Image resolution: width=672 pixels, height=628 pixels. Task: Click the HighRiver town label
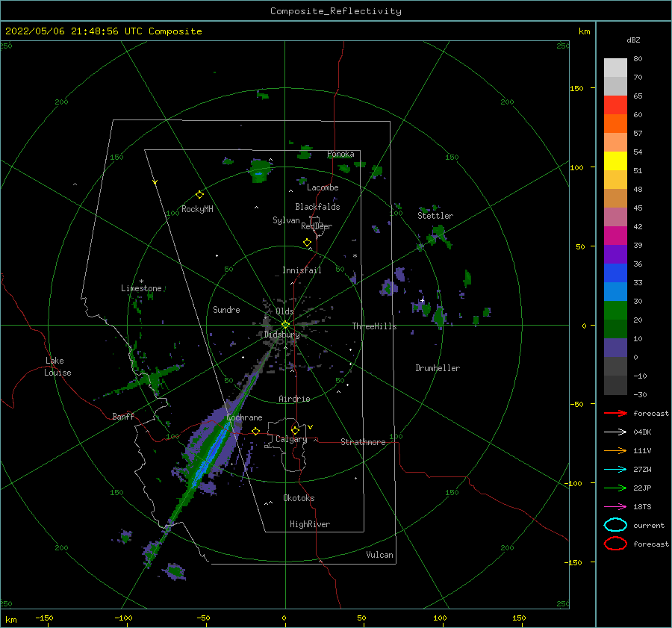click(x=310, y=524)
